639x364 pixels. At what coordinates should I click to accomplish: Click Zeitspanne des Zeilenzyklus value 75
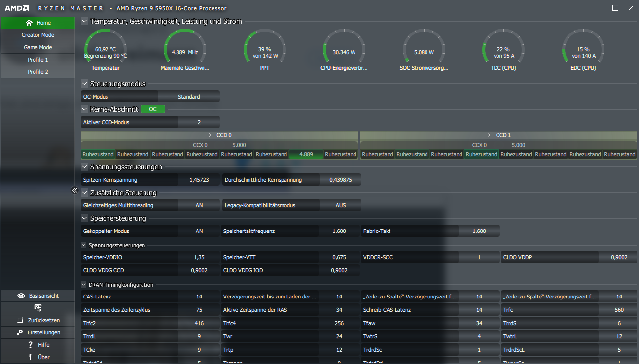click(x=199, y=310)
